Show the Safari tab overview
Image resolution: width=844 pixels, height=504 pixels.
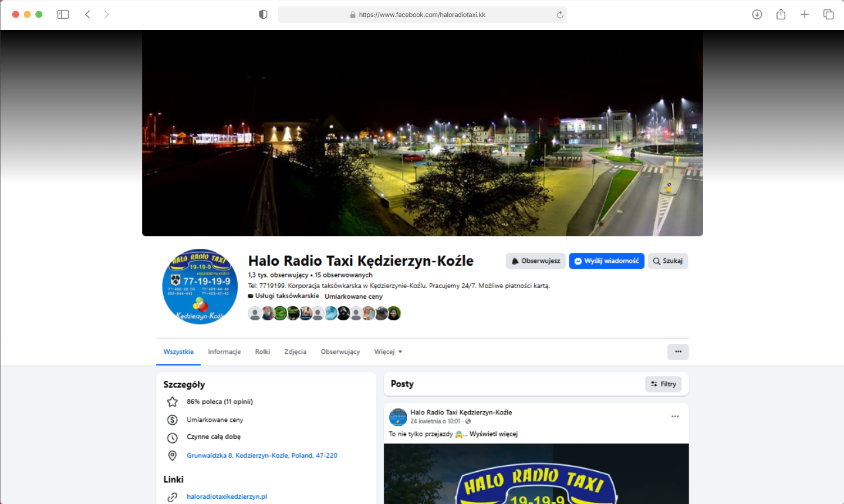tap(828, 14)
